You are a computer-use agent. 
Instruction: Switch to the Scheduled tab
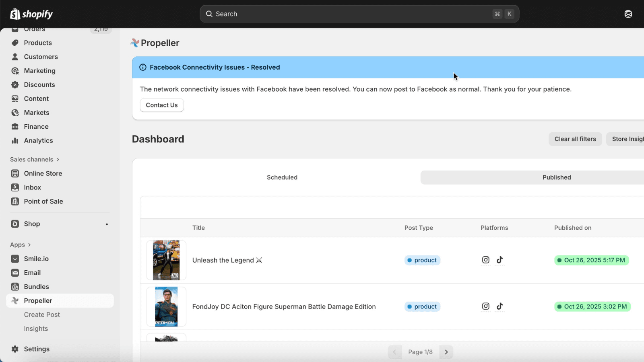point(282,177)
